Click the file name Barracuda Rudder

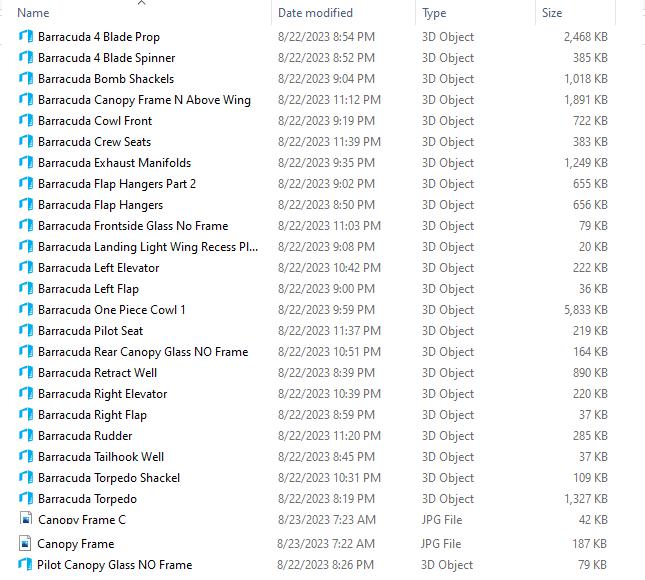coord(85,435)
